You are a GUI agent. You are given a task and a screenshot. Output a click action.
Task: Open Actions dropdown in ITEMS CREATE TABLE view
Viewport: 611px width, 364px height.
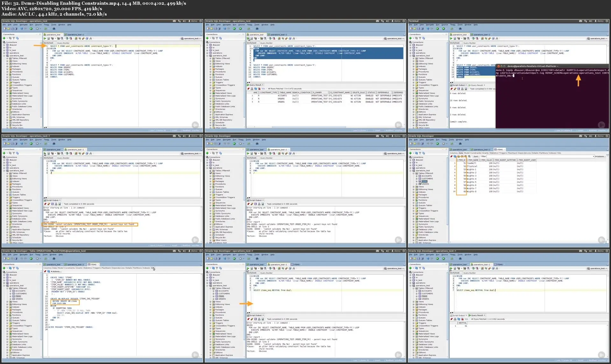56,272
